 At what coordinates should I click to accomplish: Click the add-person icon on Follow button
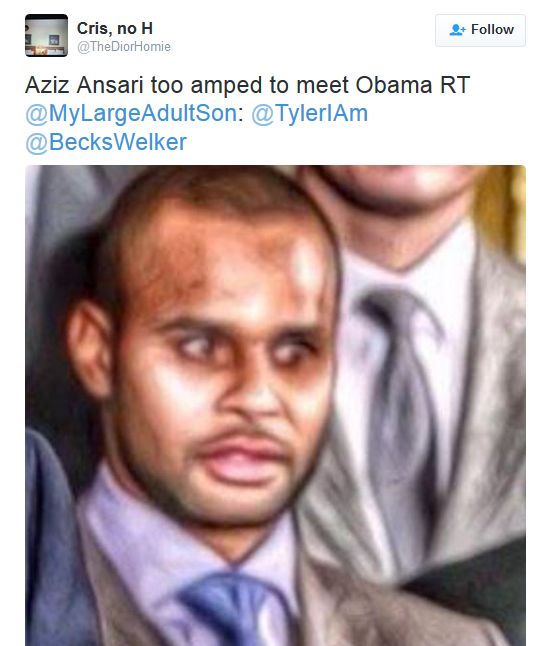coord(457,30)
